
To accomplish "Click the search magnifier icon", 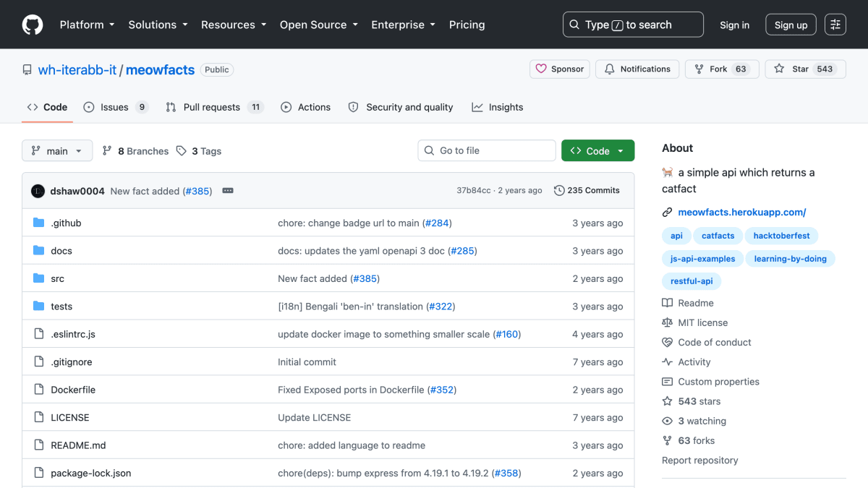I will point(574,25).
